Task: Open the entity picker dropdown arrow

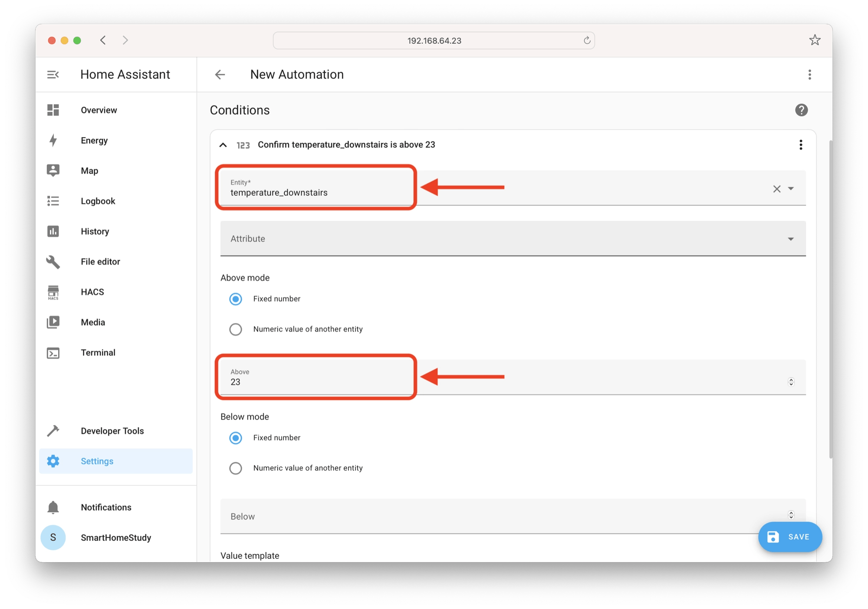Action: pyautogui.click(x=792, y=188)
